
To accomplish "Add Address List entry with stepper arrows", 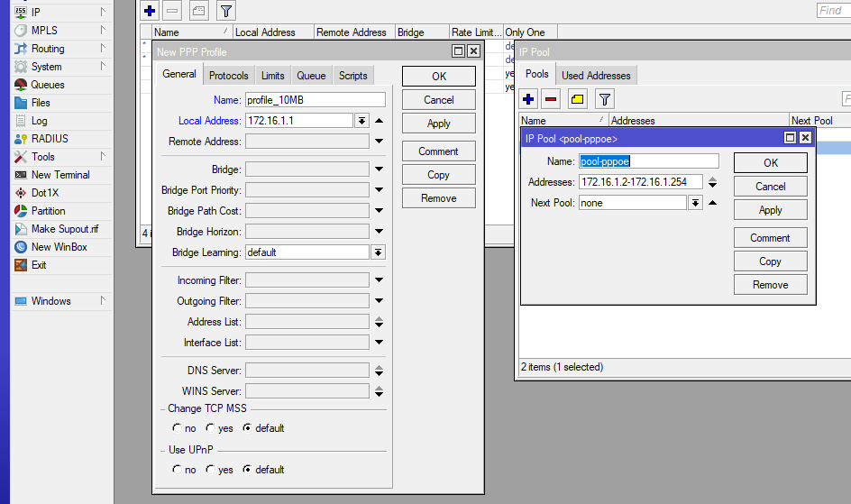I will click(x=380, y=322).
